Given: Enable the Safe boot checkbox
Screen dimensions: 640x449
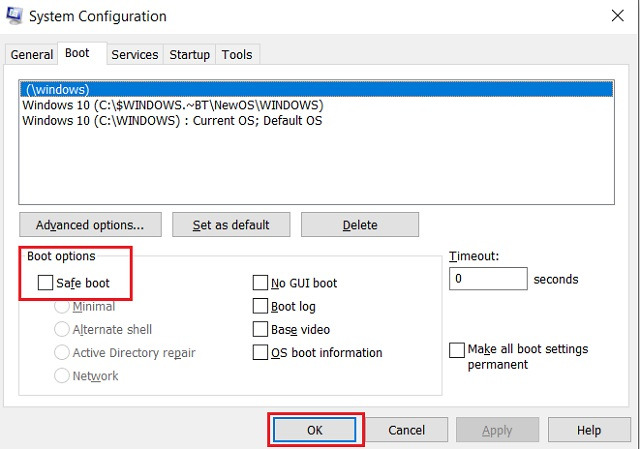Looking at the screenshot, I should [x=45, y=282].
